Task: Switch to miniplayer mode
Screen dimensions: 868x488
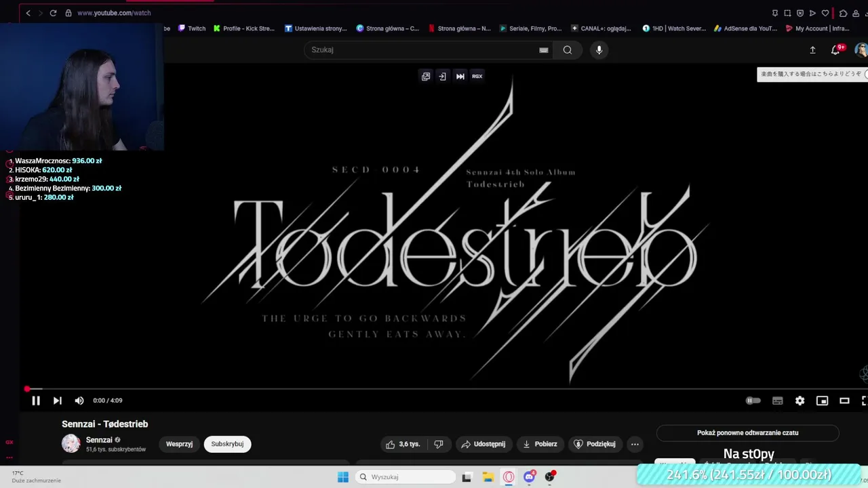Action: (822, 401)
